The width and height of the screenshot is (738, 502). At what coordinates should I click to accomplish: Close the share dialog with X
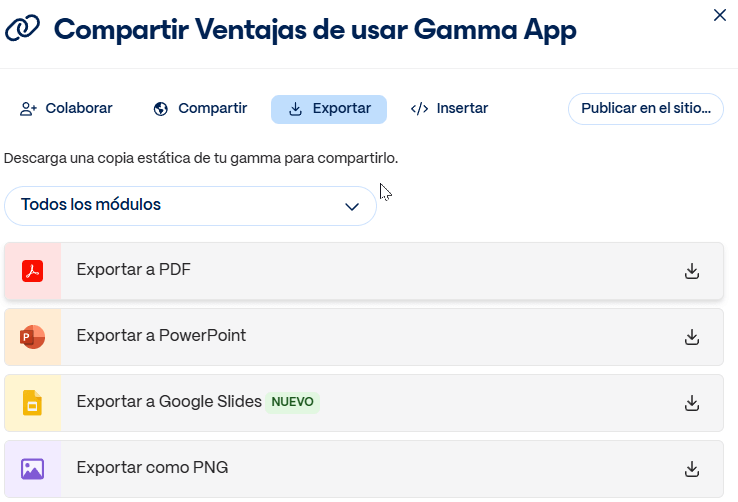pyautogui.click(x=719, y=15)
